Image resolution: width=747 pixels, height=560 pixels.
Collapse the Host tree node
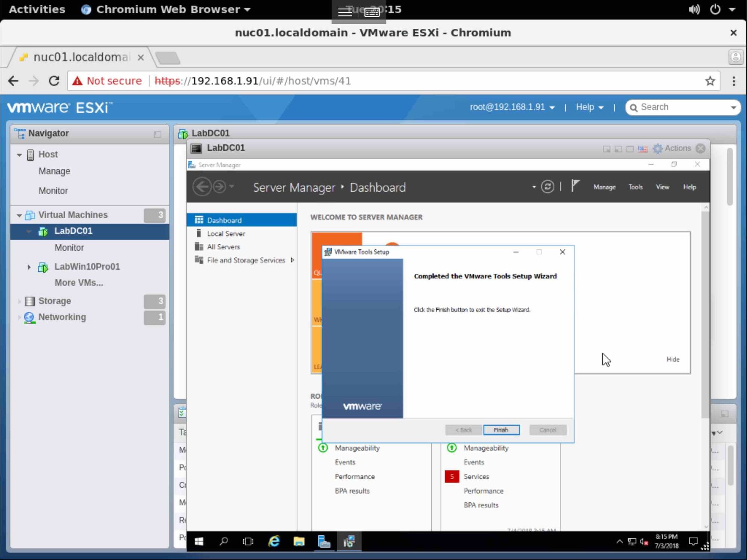(x=19, y=155)
